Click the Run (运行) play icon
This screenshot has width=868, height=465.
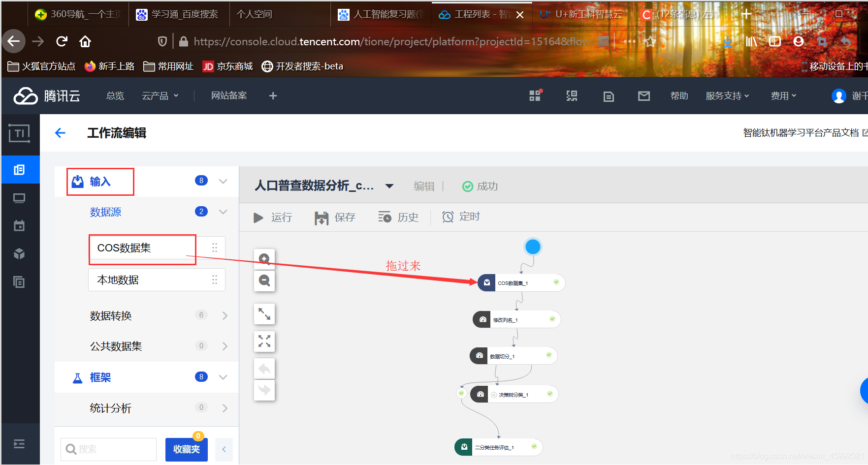coord(258,217)
